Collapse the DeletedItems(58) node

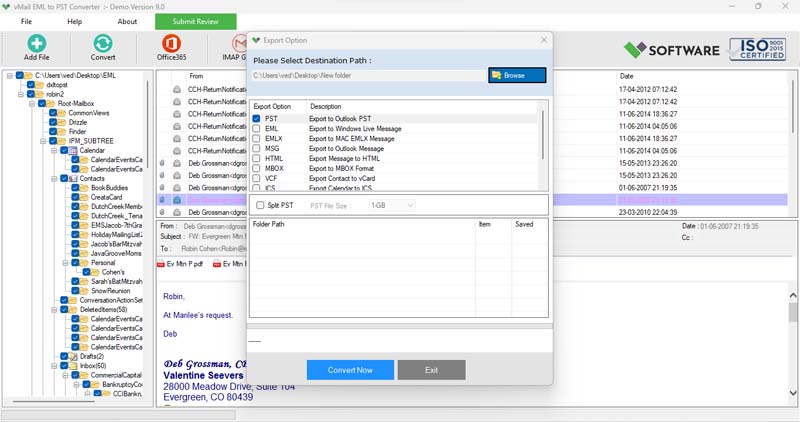[55, 310]
